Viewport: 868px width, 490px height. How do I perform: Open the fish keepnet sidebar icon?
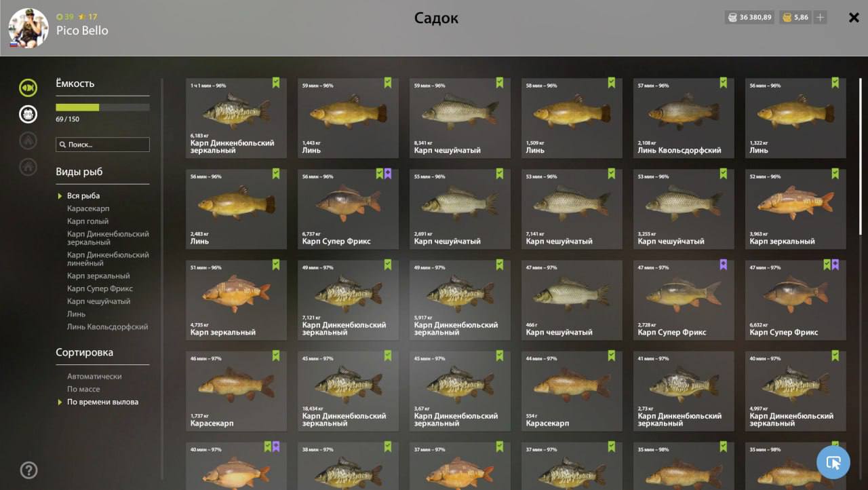pyautogui.click(x=28, y=88)
